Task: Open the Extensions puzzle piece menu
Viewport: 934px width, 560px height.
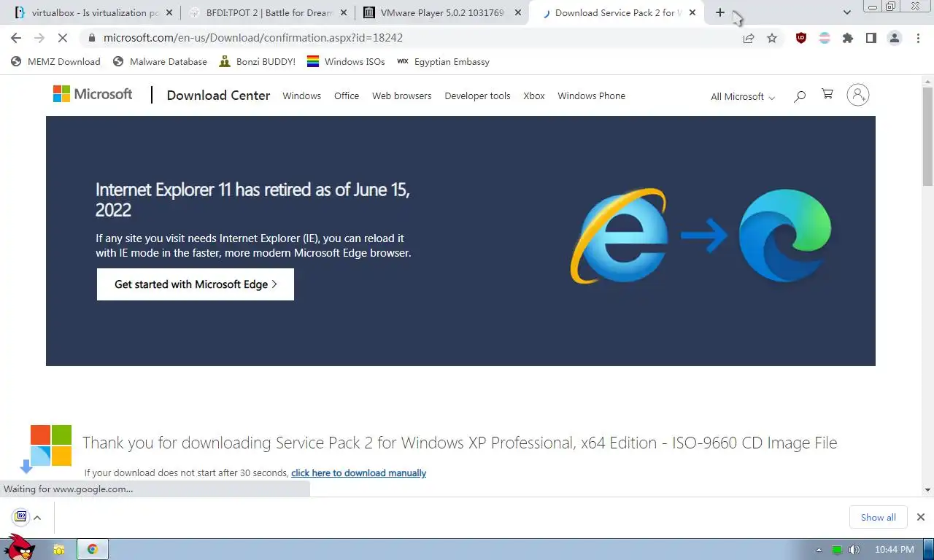Action: coord(848,38)
